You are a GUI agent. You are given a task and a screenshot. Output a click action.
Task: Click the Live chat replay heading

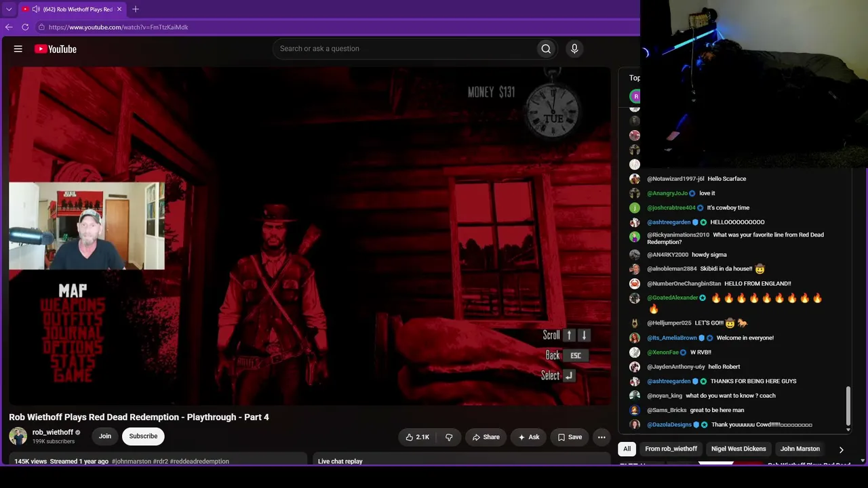[x=340, y=462]
